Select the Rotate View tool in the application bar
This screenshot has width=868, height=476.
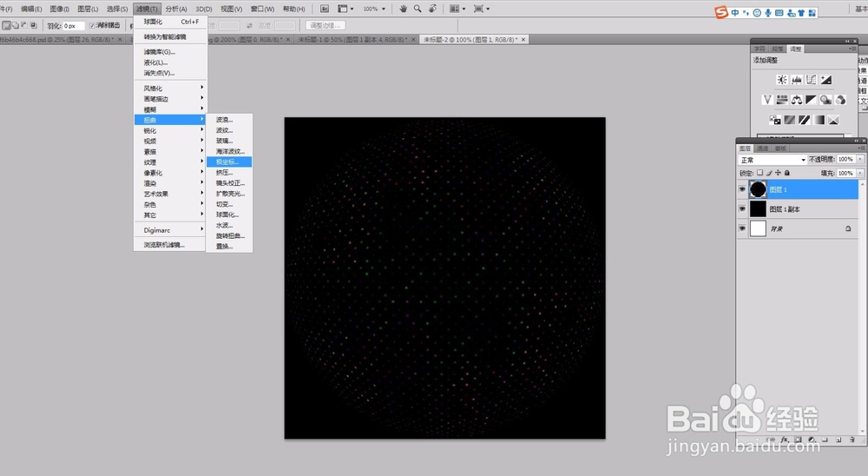tap(432, 9)
